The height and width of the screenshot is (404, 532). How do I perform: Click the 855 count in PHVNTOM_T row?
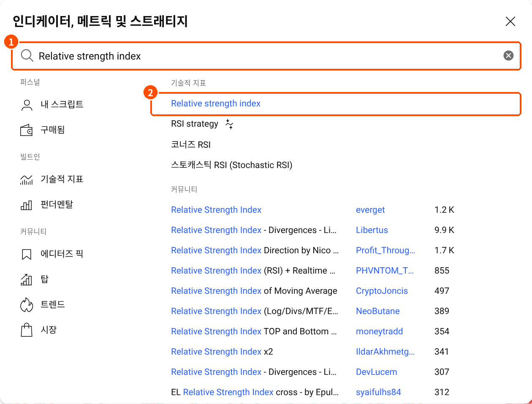(442, 271)
